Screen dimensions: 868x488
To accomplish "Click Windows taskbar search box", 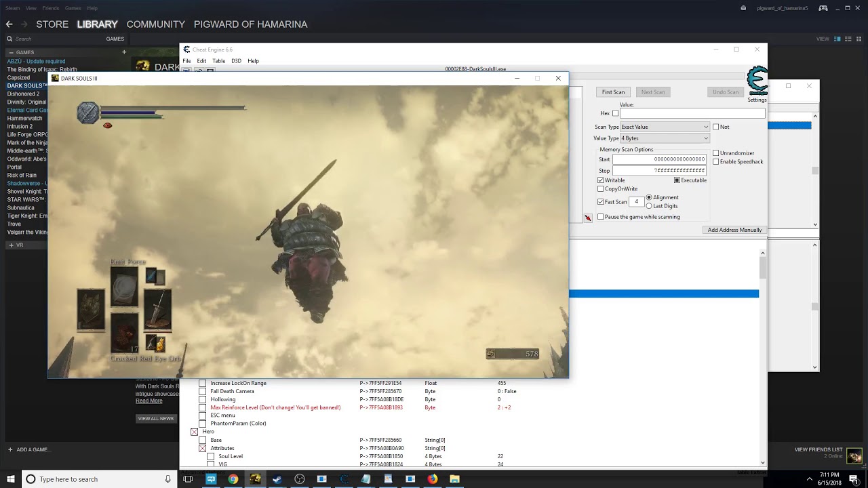I will 98,479.
